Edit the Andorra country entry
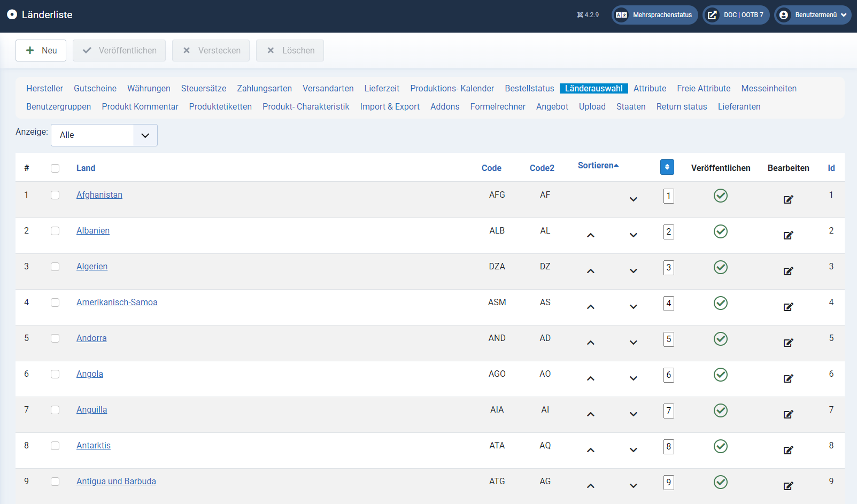Viewport: 857px width, 504px height. [x=788, y=343]
